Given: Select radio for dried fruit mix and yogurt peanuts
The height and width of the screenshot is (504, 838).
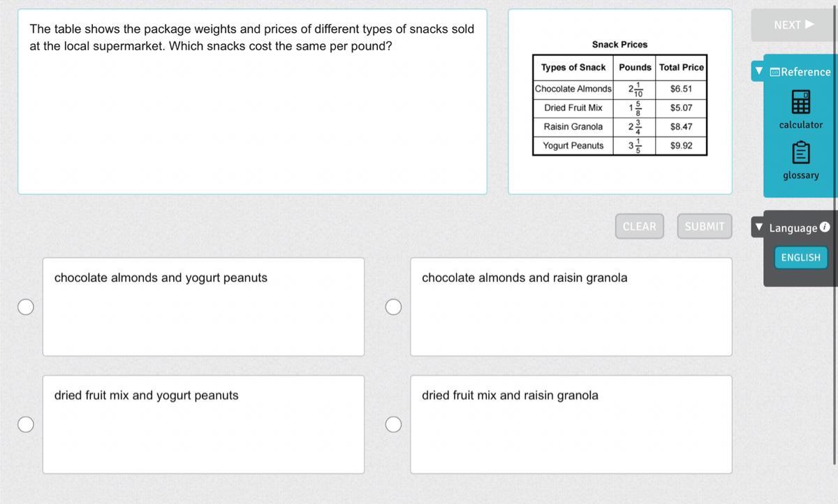Looking at the screenshot, I should tap(26, 424).
